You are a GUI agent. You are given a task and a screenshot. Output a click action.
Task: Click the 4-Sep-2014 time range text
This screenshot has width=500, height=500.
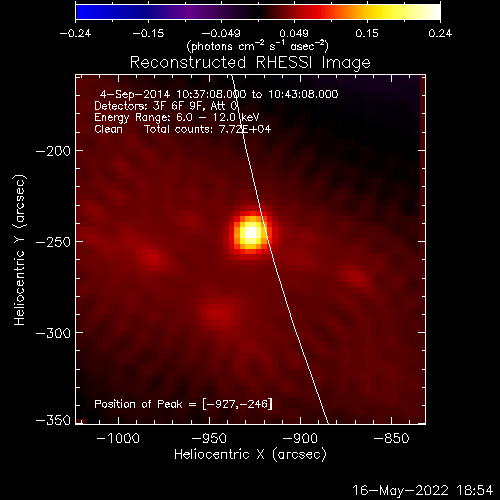click(x=219, y=94)
